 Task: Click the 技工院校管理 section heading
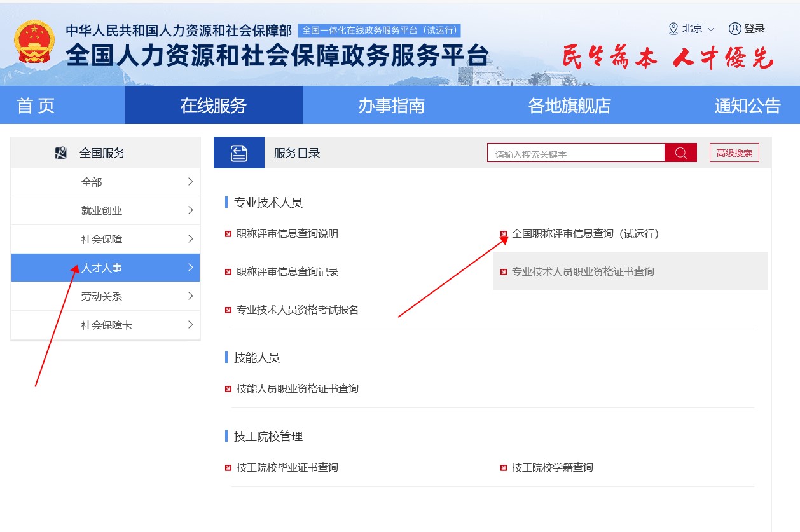tap(268, 437)
